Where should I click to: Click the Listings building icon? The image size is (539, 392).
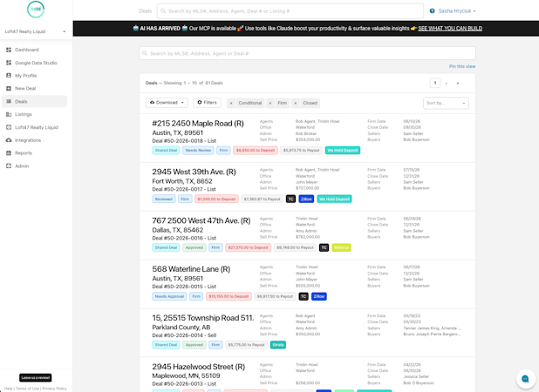point(9,114)
